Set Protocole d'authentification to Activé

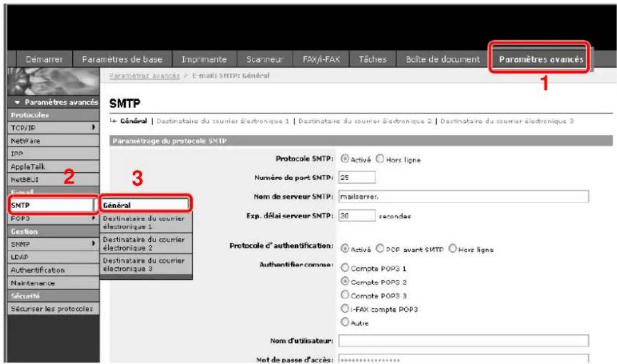click(345, 249)
